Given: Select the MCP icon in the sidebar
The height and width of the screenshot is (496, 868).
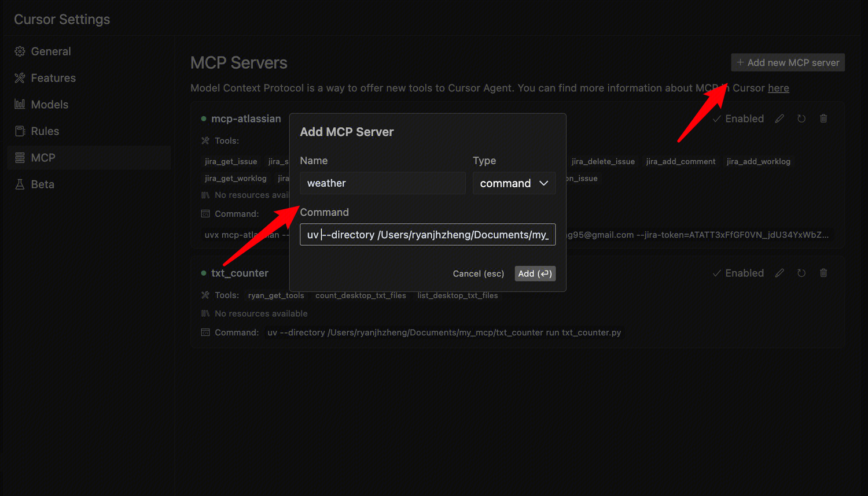Looking at the screenshot, I should [x=20, y=157].
